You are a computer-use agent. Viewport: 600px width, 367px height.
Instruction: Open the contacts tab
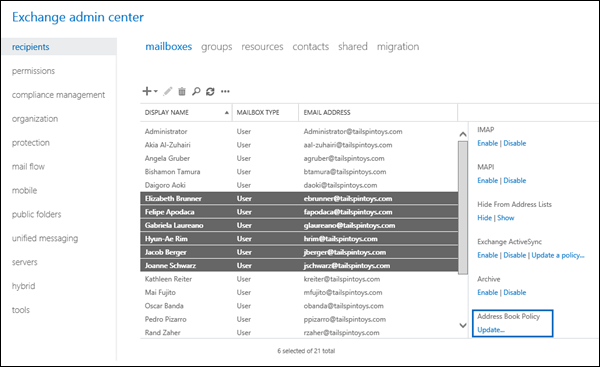click(x=311, y=47)
